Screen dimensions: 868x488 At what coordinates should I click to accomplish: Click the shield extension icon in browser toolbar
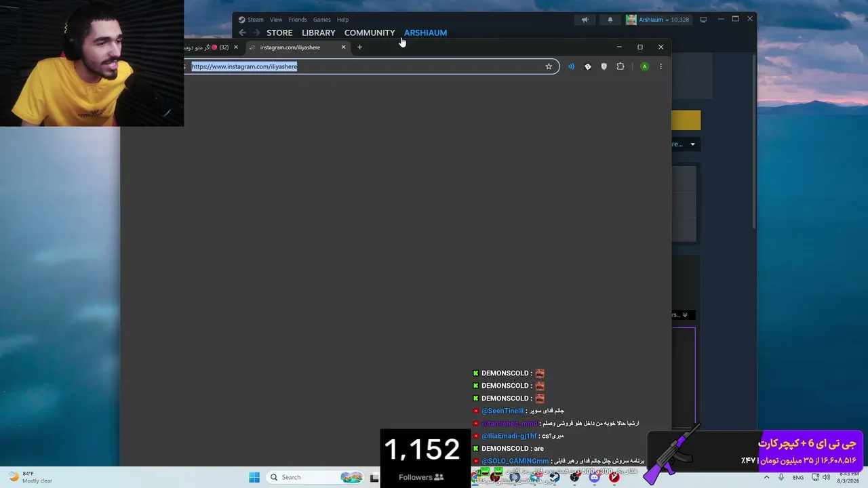(604, 66)
